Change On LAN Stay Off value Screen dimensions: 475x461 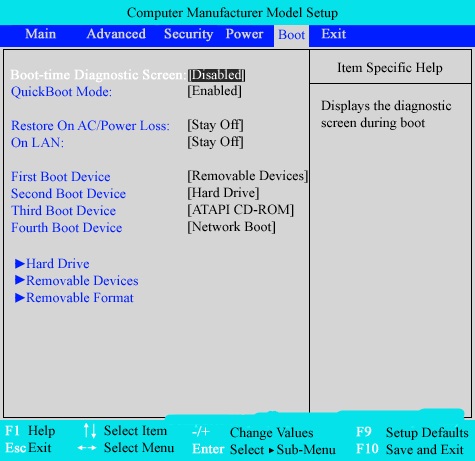coord(215,142)
